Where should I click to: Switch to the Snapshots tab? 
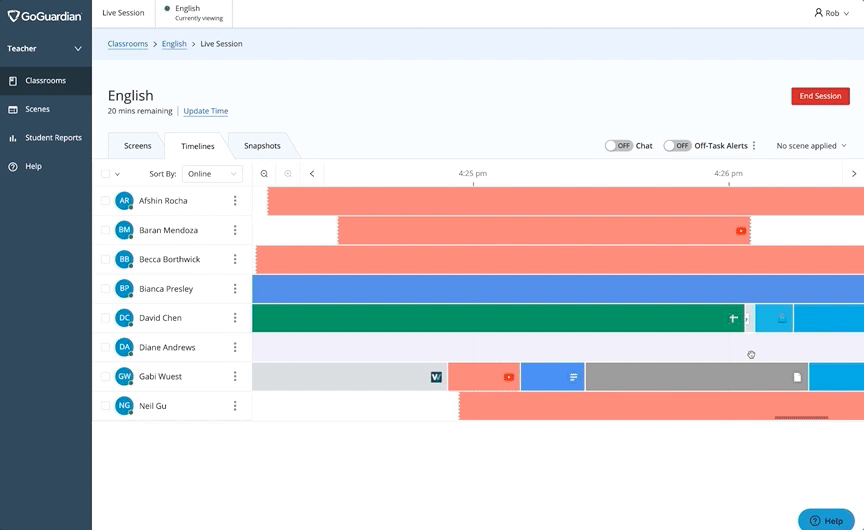[x=262, y=146]
